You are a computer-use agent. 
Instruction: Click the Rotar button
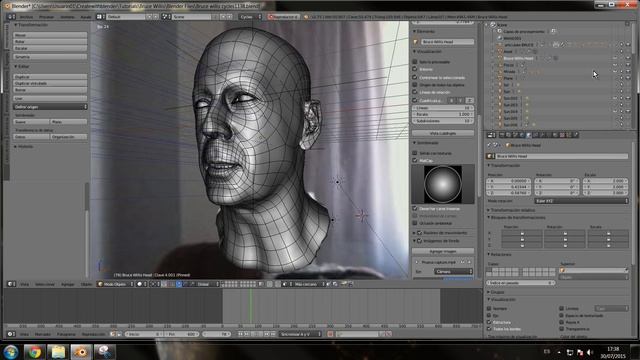tap(50, 42)
